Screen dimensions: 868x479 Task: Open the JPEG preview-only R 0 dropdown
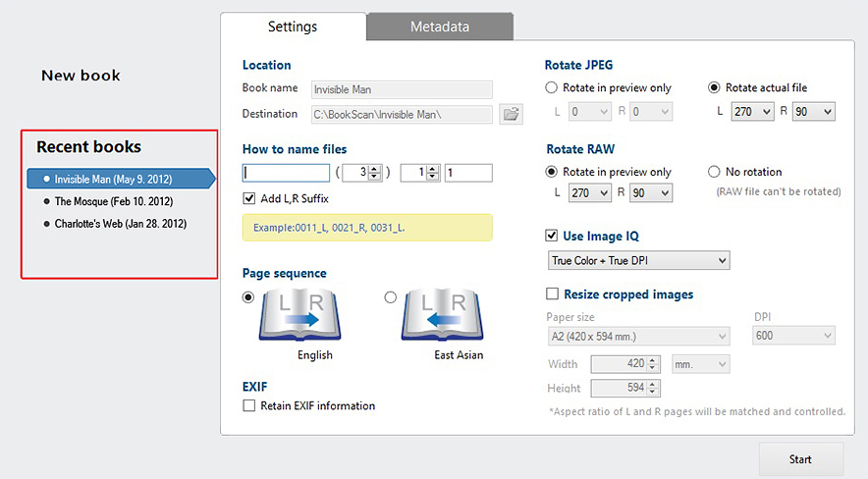(651, 112)
